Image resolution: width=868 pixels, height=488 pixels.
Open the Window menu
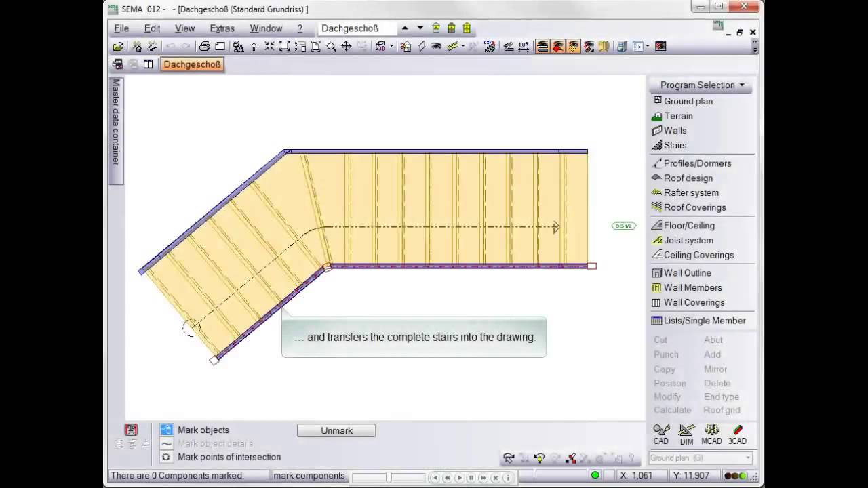coord(266,28)
